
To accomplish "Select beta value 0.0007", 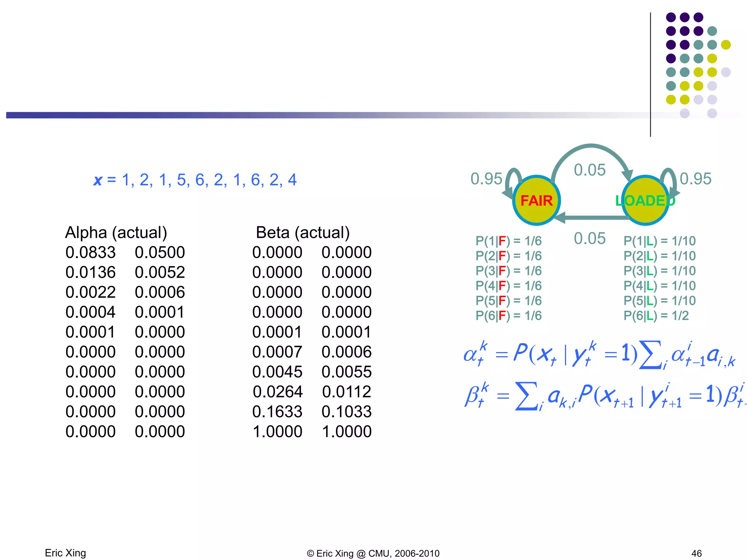I will 277,352.
